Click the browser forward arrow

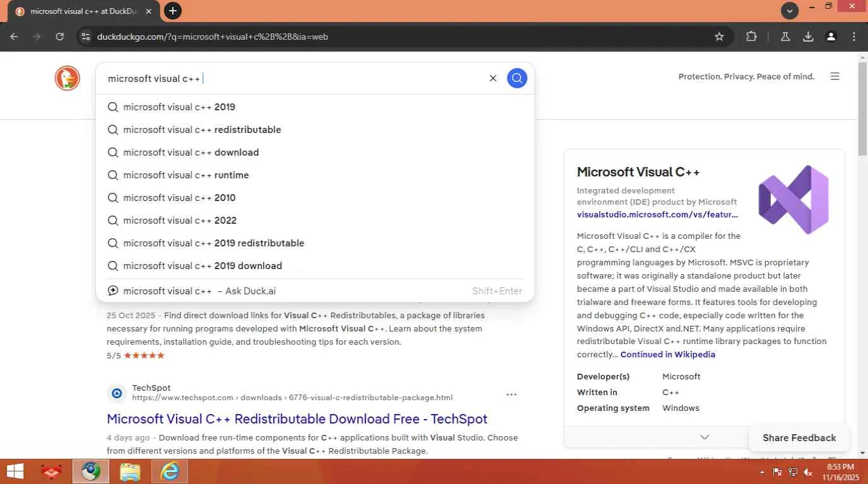click(37, 37)
